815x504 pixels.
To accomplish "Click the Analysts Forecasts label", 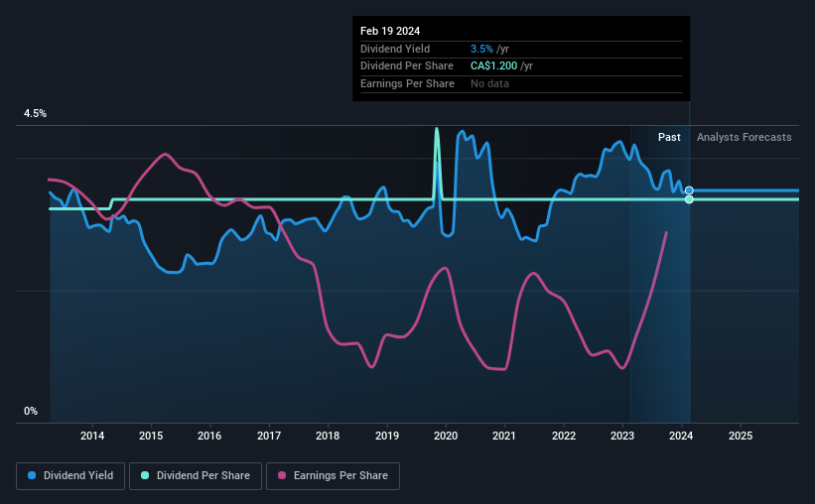I will (744, 137).
